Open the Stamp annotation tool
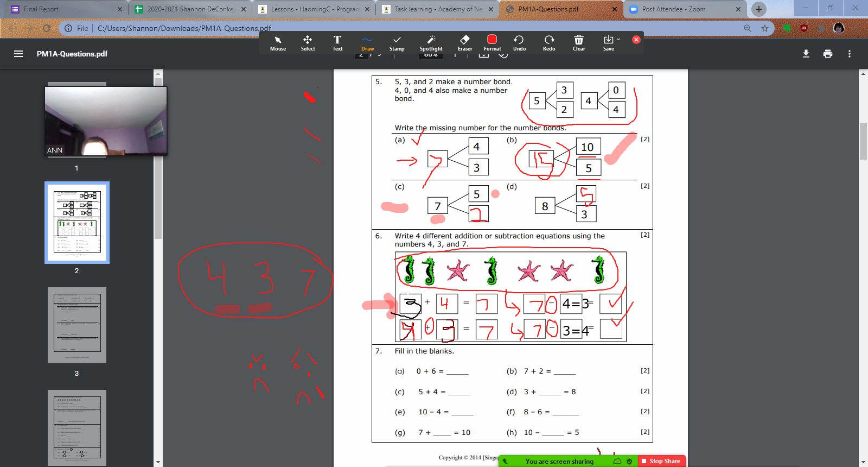 coord(397,43)
